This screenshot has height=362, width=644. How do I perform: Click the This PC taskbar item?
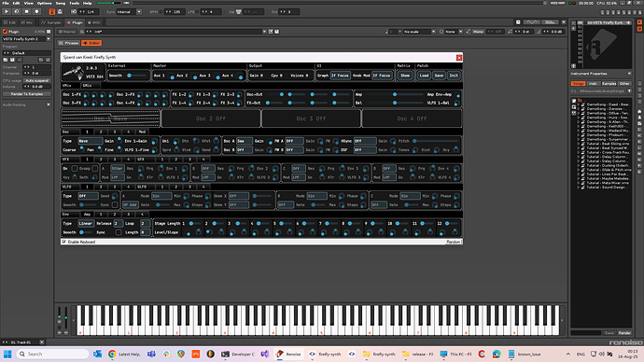pyautogui.click(x=455, y=354)
